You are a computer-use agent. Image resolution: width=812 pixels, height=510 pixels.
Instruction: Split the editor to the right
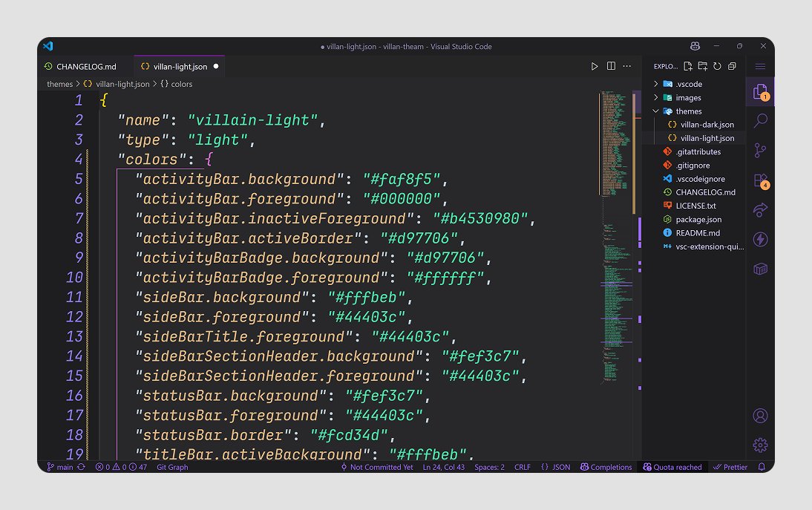[611, 66]
